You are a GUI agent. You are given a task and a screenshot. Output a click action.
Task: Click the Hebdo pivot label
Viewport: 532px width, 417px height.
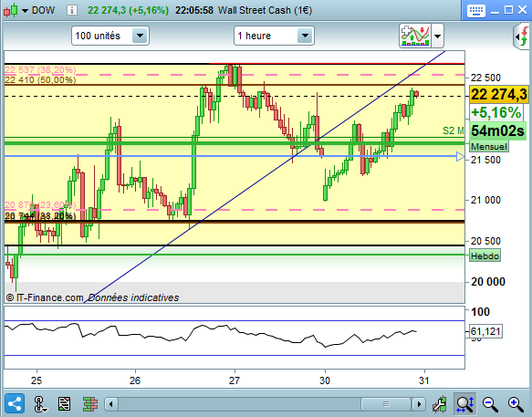[x=485, y=255]
